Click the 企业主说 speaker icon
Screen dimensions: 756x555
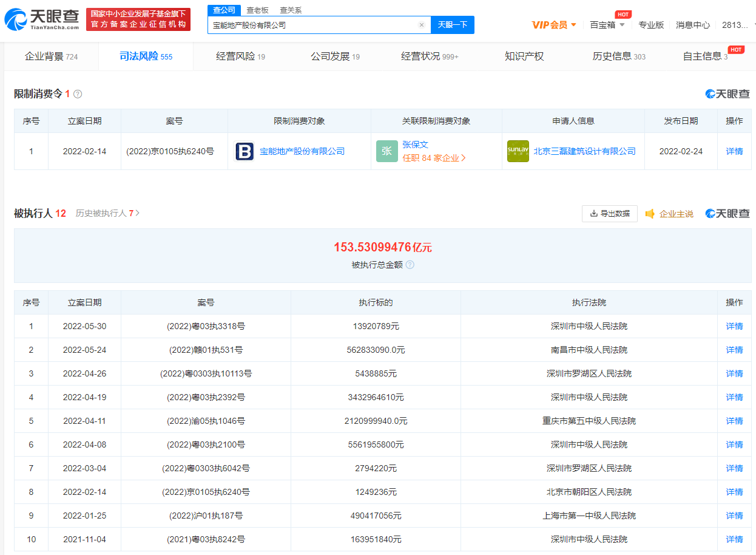pos(650,214)
